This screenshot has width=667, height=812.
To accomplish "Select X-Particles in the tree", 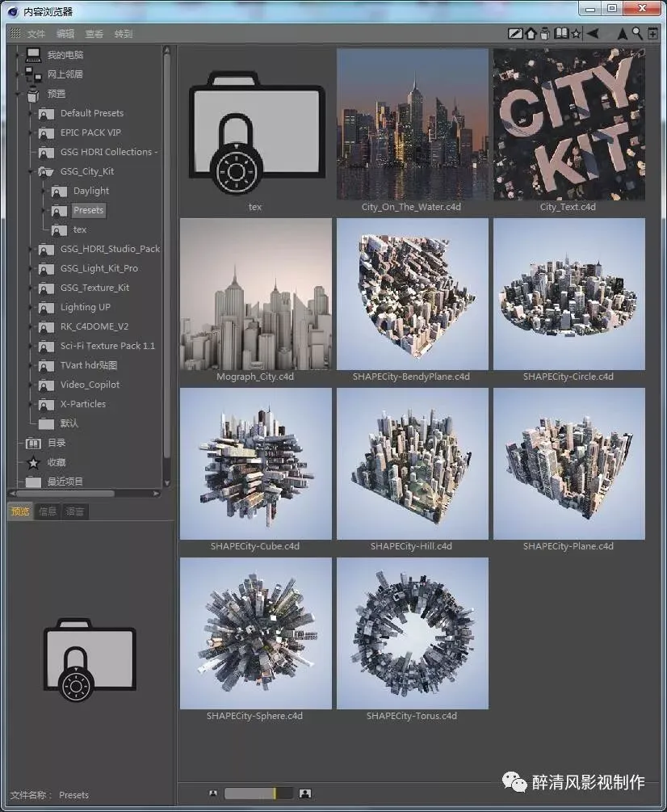I will pos(83,404).
